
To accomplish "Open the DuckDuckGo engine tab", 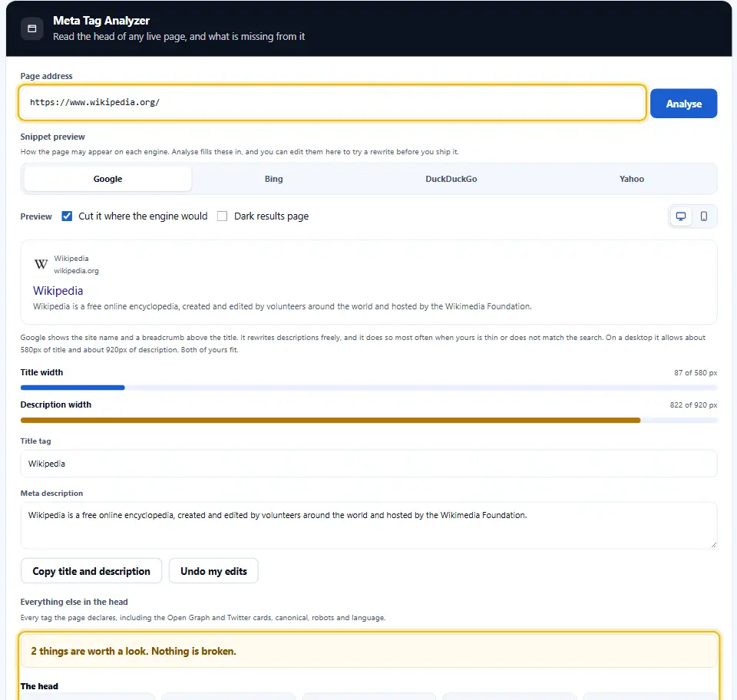I will pyautogui.click(x=451, y=179).
